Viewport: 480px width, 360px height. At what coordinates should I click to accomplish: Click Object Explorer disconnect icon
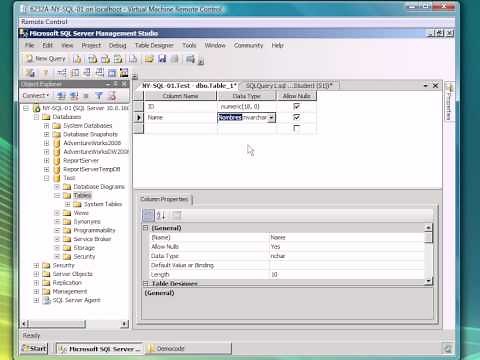click(x=74, y=96)
